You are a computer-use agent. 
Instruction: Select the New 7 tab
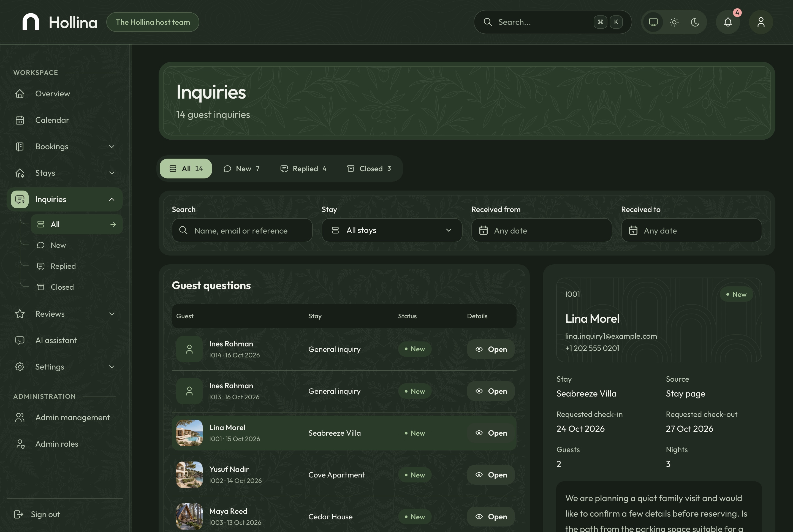[x=241, y=169]
